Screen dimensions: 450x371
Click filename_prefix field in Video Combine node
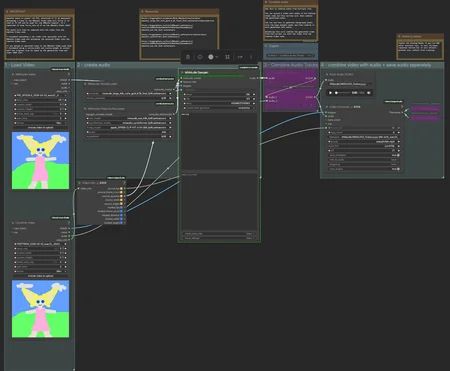tap(364, 137)
